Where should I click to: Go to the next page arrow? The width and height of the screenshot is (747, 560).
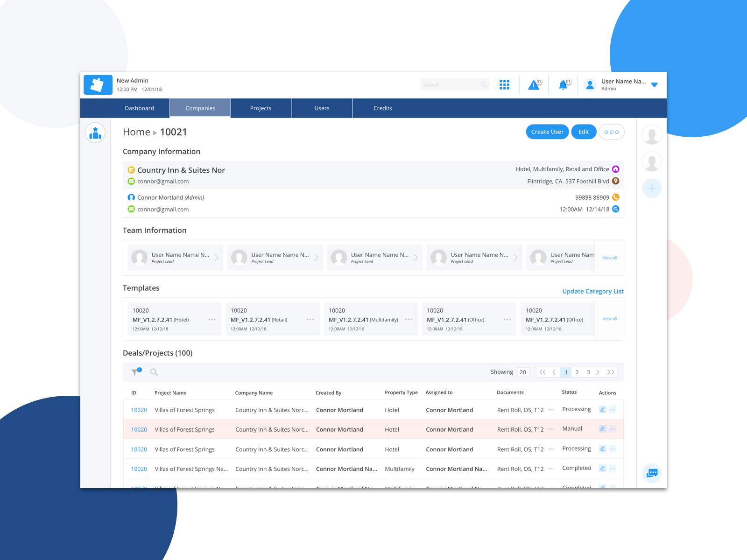[x=598, y=372]
